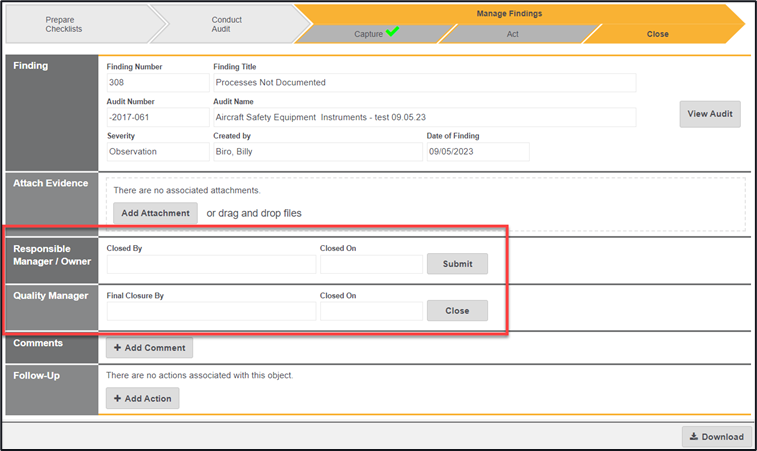Go to the Conduct Audit stage
Image resolution: width=757 pixels, height=451 pixels.
226,24
